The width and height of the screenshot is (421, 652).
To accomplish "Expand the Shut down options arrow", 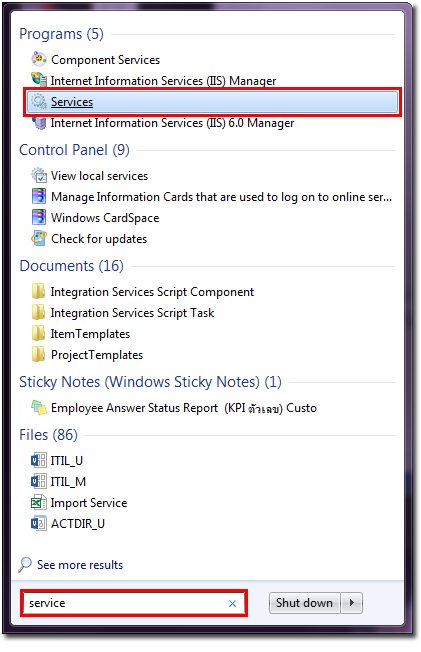I will pos(352,603).
